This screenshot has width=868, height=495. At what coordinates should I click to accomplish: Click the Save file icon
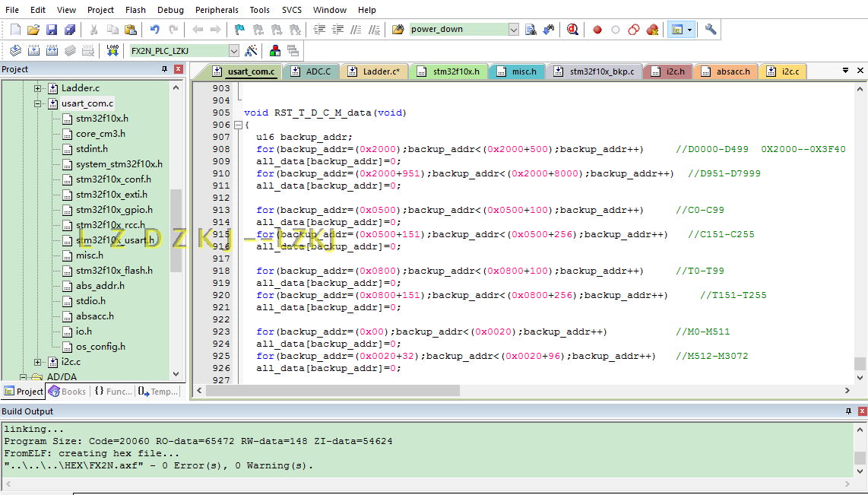(52, 30)
